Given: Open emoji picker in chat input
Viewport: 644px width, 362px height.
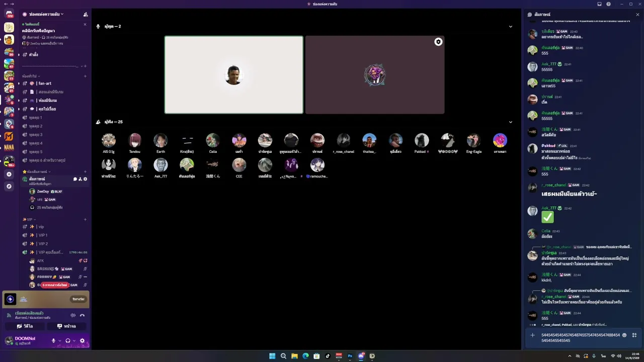Looking at the screenshot, I should (624, 335).
